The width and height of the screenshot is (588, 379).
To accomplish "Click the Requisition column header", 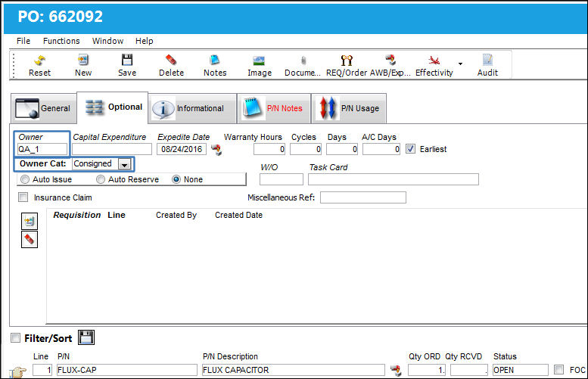I will [x=77, y=215].
